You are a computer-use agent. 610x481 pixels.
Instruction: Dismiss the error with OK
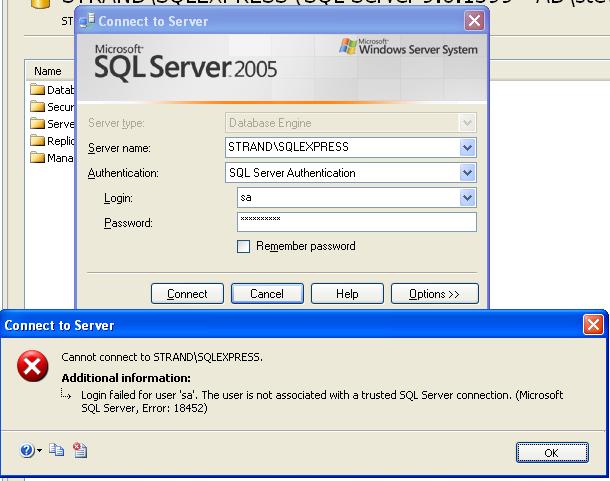coord(552,453)
